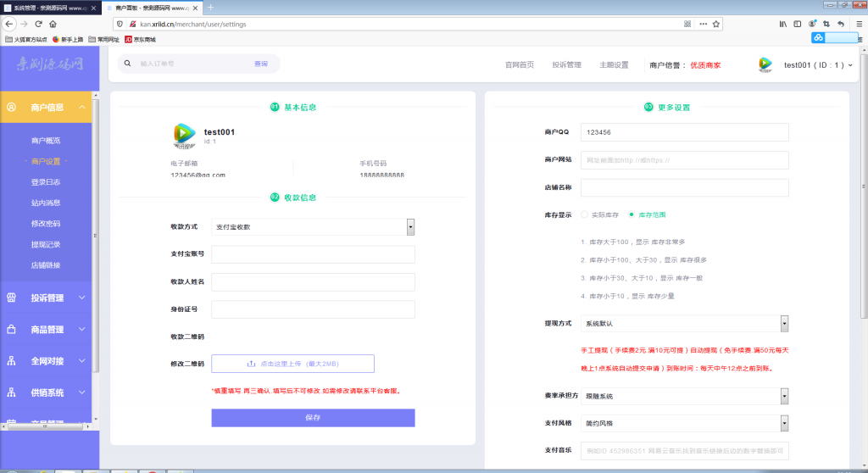Image resolution: width=868 pixels, height=473 pixels.
Task: Reload the page with browser refresh icon
Action: tap(38, 24)
